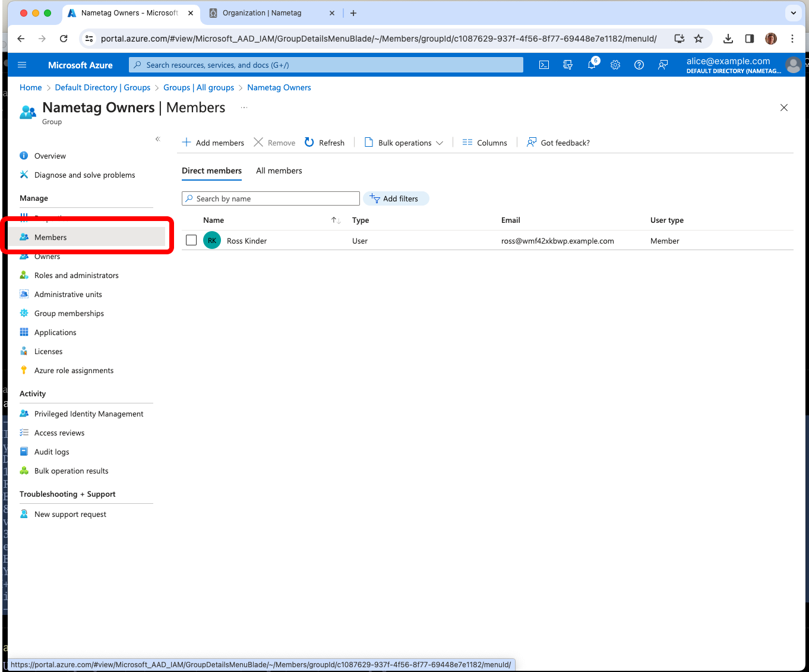809x672 pixels.
Task: Open the ellipsis next to Nametag Owners title
Action: (x=244, y=108)
